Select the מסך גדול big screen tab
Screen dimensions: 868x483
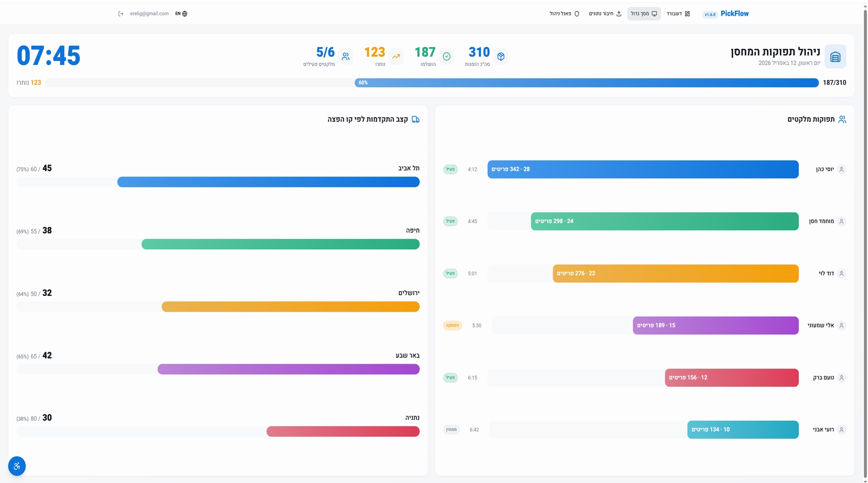pyautogui.click(x=644, y=14)
